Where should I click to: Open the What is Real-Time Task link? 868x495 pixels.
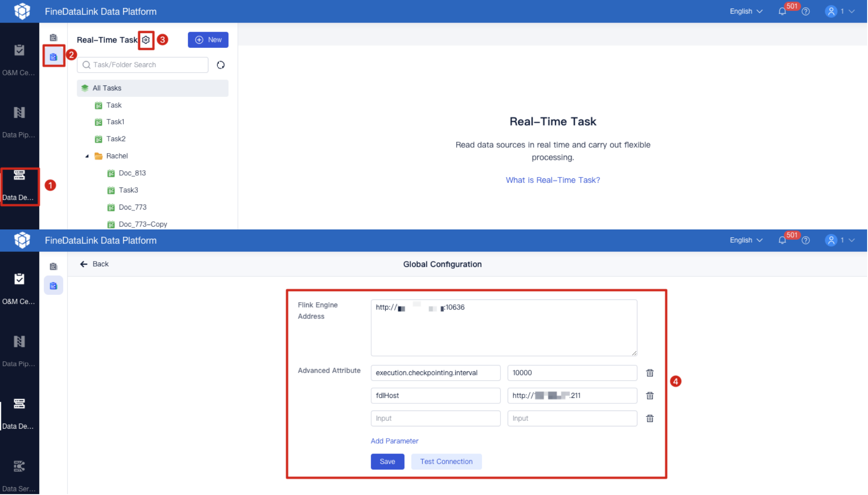pos(552,180)
